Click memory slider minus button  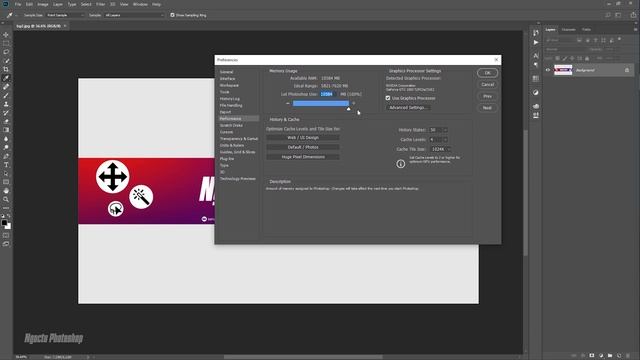[288, 103]
